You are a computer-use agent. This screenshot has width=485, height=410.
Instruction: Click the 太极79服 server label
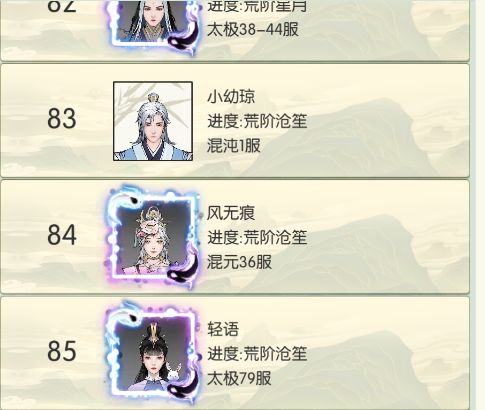(x=239, y=378)
